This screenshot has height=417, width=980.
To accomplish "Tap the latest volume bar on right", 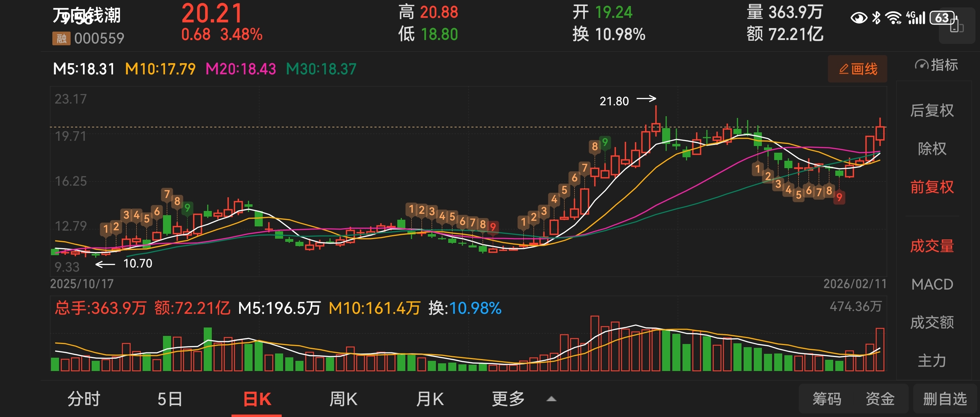I will click(880, 349).
